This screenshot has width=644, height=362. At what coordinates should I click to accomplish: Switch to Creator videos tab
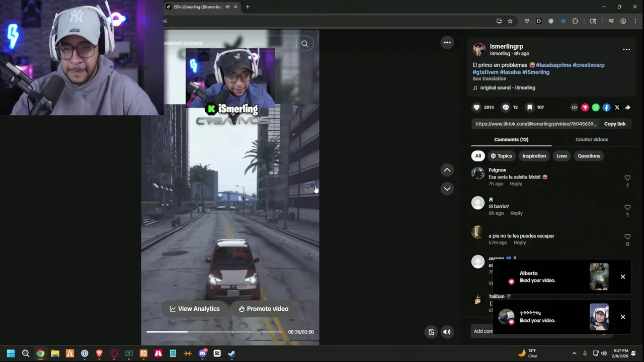click(x=592, y=139)
